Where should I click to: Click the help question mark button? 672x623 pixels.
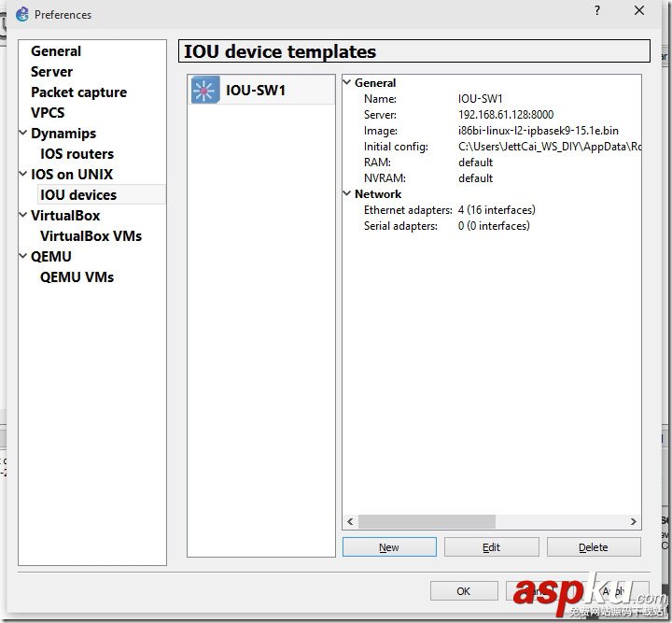[597, 10]
